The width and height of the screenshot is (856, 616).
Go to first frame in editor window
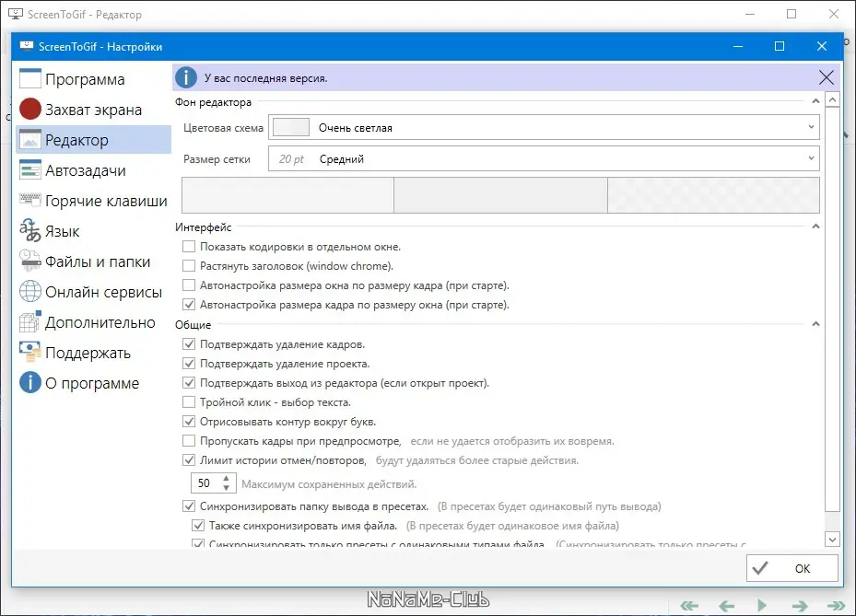[x=689, y=605]
